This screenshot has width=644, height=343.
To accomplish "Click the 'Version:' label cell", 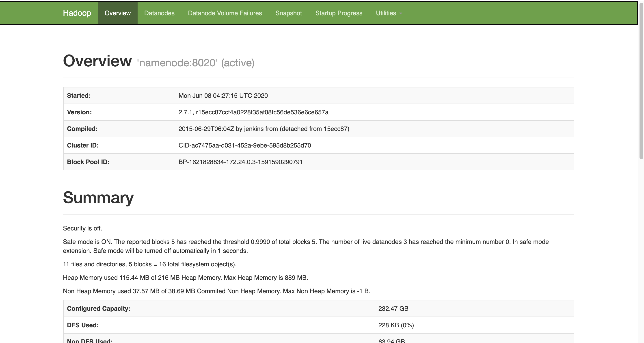I will point(119,112).
